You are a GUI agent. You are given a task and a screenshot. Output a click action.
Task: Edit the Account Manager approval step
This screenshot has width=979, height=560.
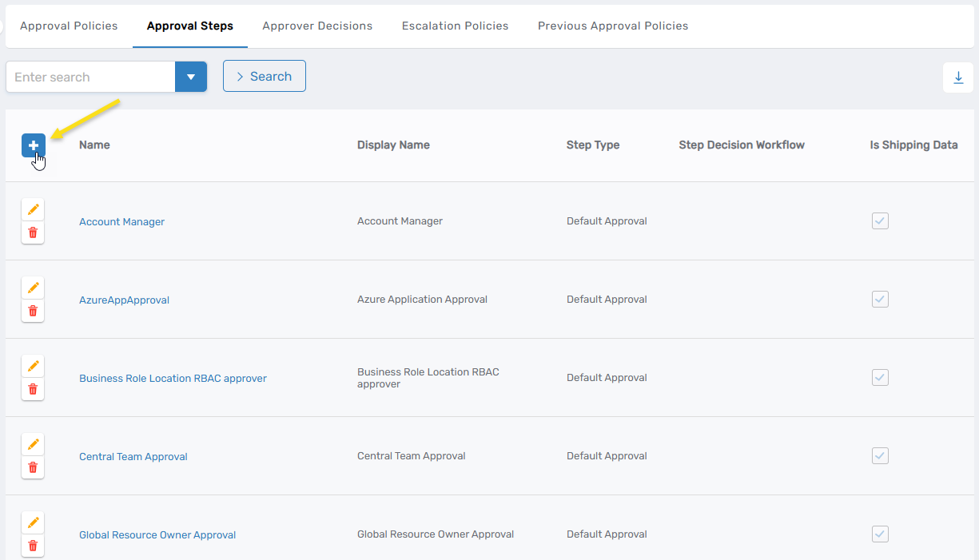pyautogui.click(x=33, y=209)
